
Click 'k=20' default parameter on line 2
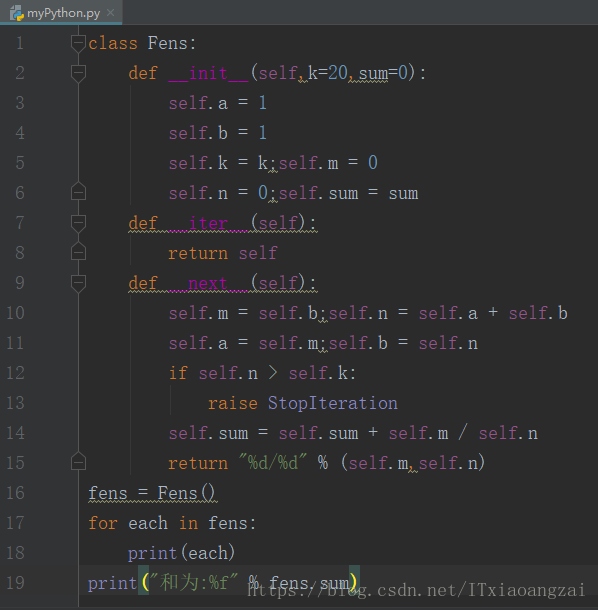point(328,73)
